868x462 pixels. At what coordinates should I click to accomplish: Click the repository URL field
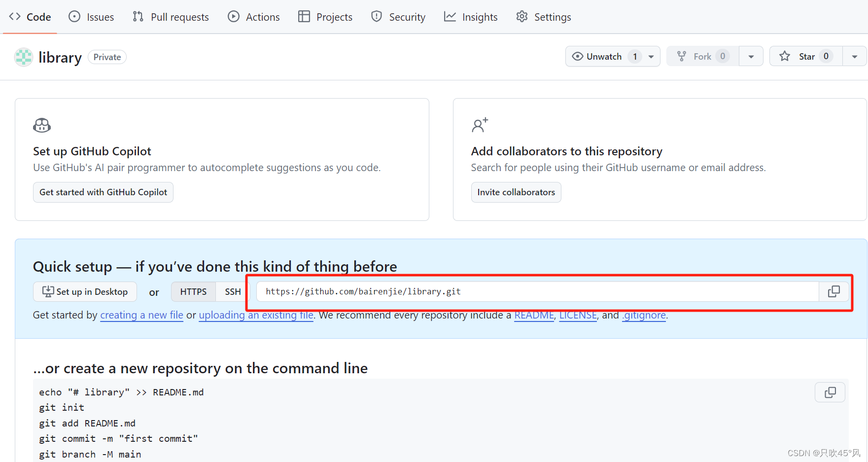coord(538,291)
